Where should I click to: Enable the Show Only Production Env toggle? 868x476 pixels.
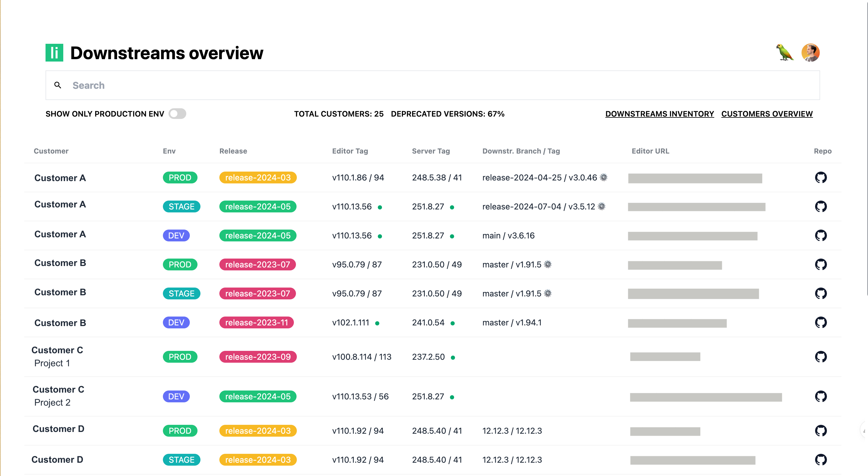178,114
